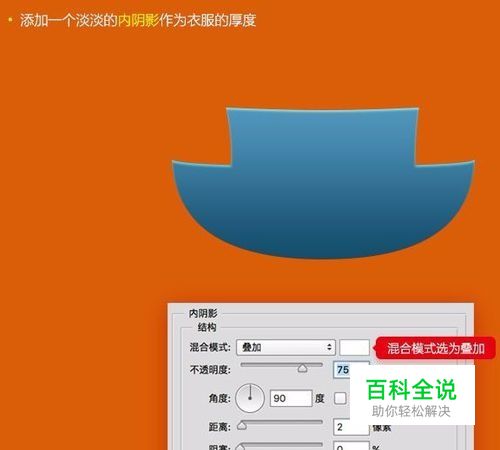This screenshot has height=450, width=500.
Task: Click the yellow 内阴影 word in heading
Action: pos(138,20)
